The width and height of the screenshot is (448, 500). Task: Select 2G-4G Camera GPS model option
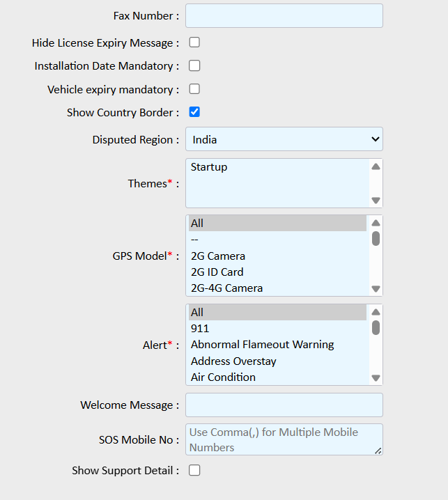[226, 288]
